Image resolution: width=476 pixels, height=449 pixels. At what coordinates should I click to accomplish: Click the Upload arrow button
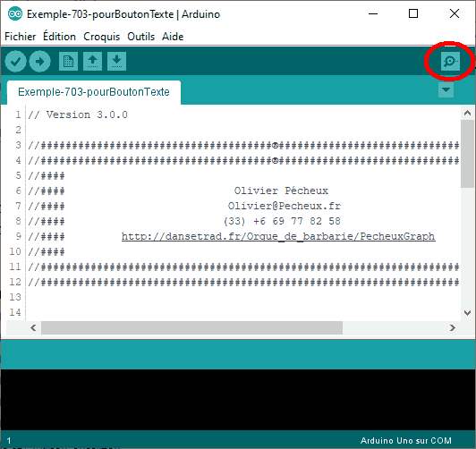click(39, 62)
